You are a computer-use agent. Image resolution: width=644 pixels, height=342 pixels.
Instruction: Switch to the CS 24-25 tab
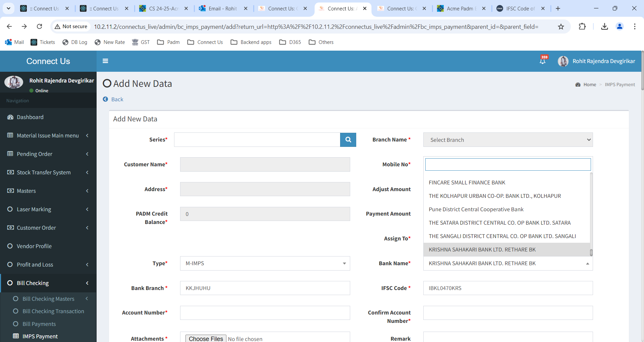164,8
